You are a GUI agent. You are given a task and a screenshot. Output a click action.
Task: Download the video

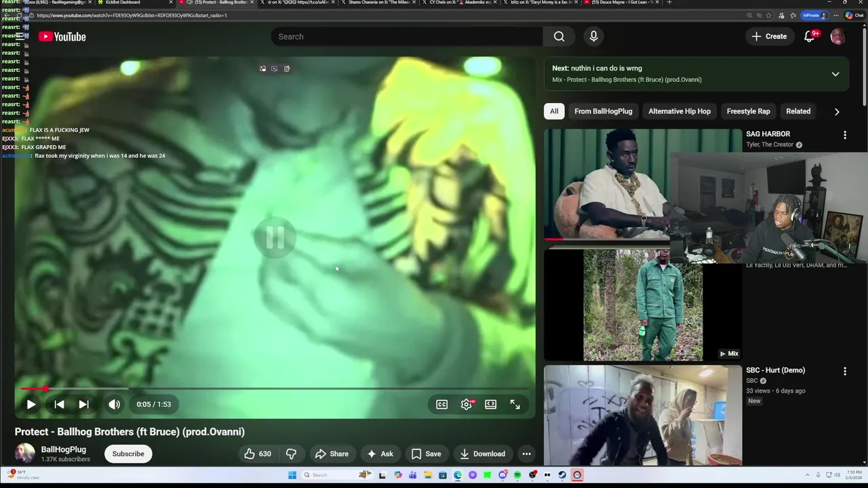(x=482, y=454)
